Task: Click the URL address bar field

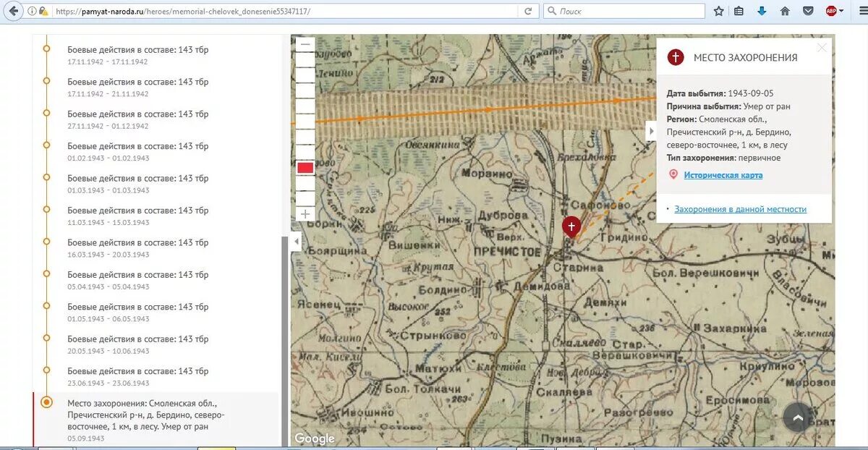Action: tap(286, 12)
